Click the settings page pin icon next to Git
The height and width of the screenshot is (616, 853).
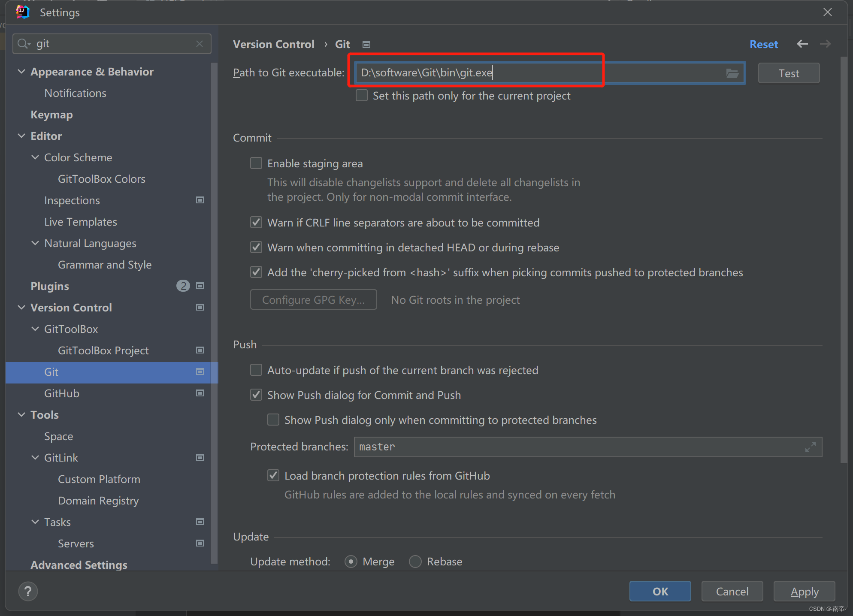click(366, 44)
